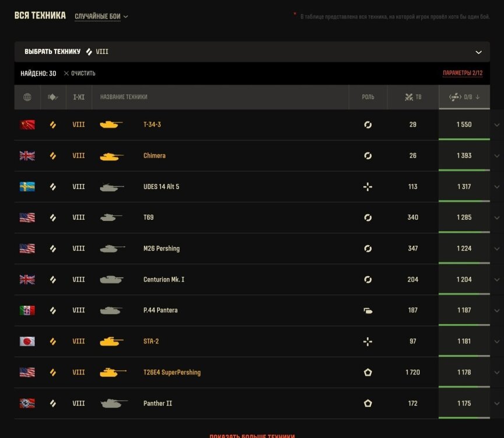504x438 pixels.
Task: Sort by vehicle type column header icon
Action: click(x=53, y=97)
